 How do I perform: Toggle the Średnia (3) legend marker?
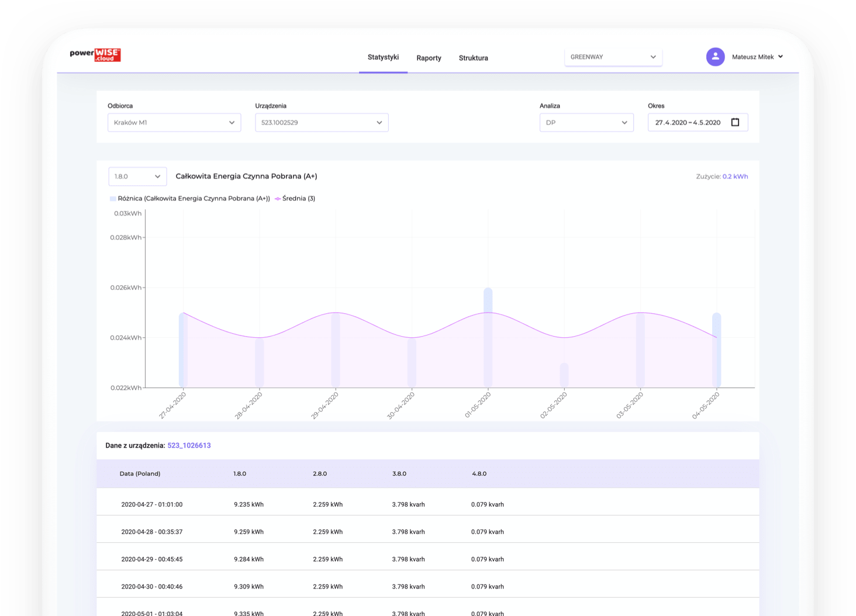278,199
